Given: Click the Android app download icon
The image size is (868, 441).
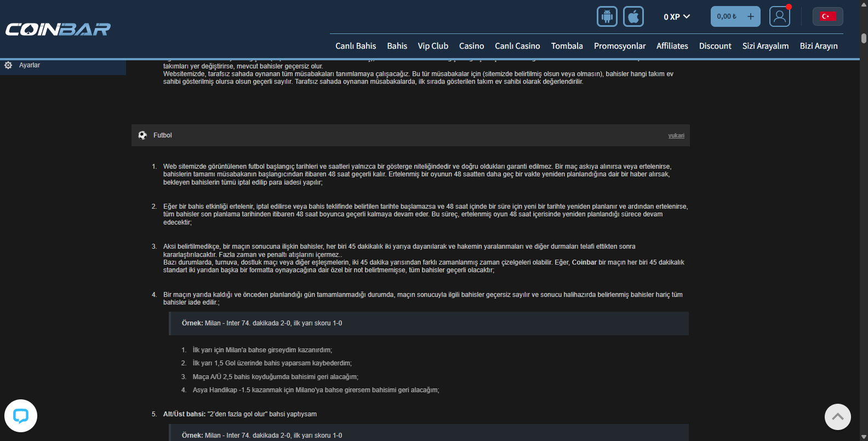Looking at the screenshot, I should (x=607, y=16).
